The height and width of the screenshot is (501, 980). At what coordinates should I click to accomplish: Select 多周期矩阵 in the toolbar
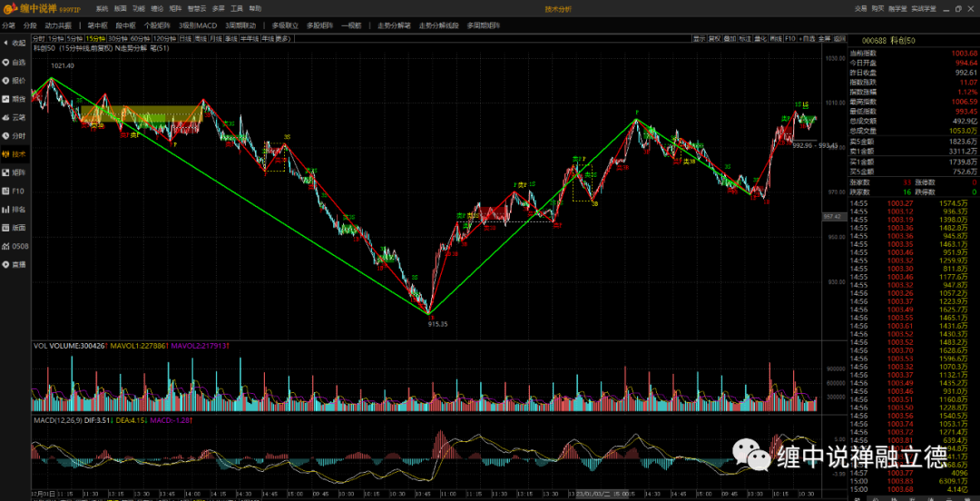(x=484, y=25)
